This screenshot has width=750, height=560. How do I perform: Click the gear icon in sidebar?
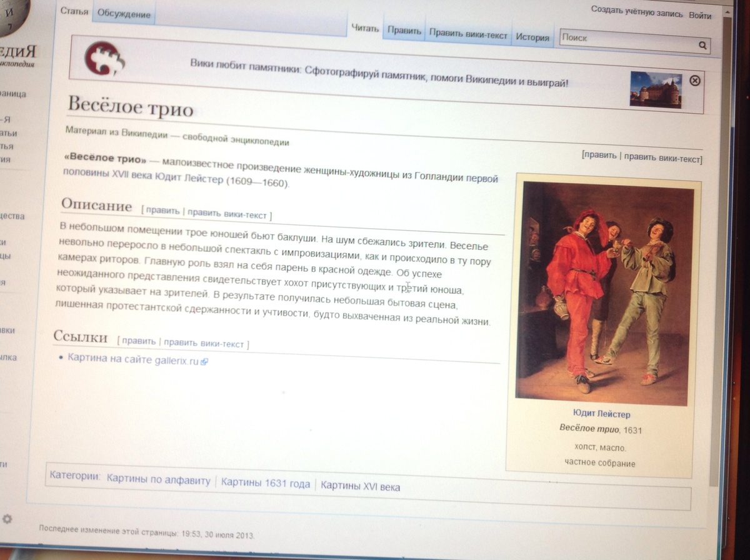[x=7, y=519]
